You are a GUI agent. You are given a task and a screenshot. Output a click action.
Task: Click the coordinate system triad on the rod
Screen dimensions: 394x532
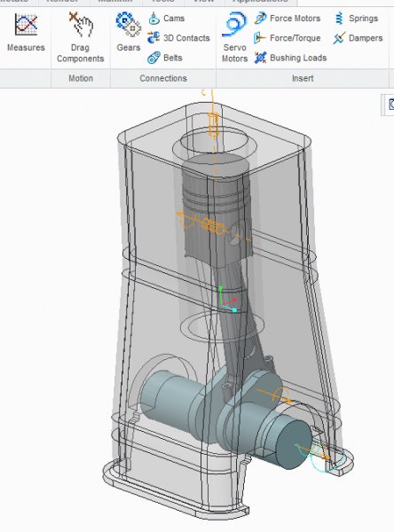click(227, 301)
